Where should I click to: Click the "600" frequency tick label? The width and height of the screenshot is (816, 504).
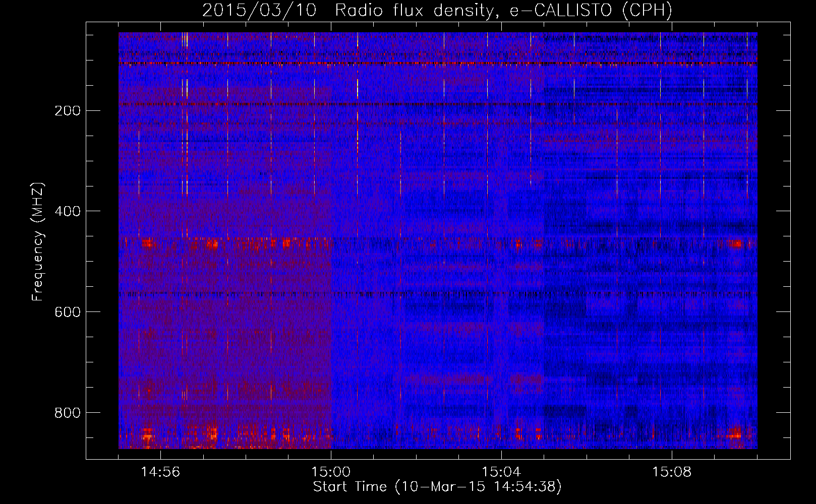pos(67,312)
